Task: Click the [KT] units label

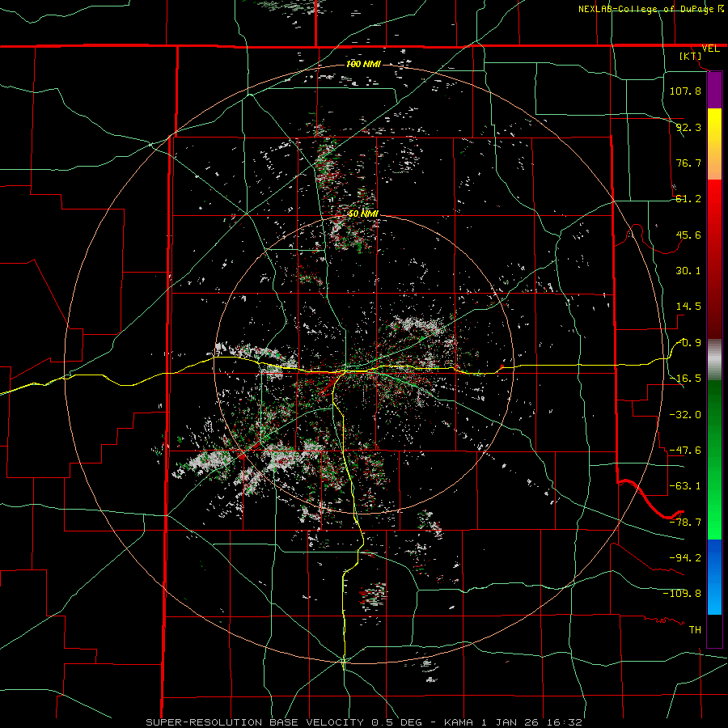Action: pos(691,56)
